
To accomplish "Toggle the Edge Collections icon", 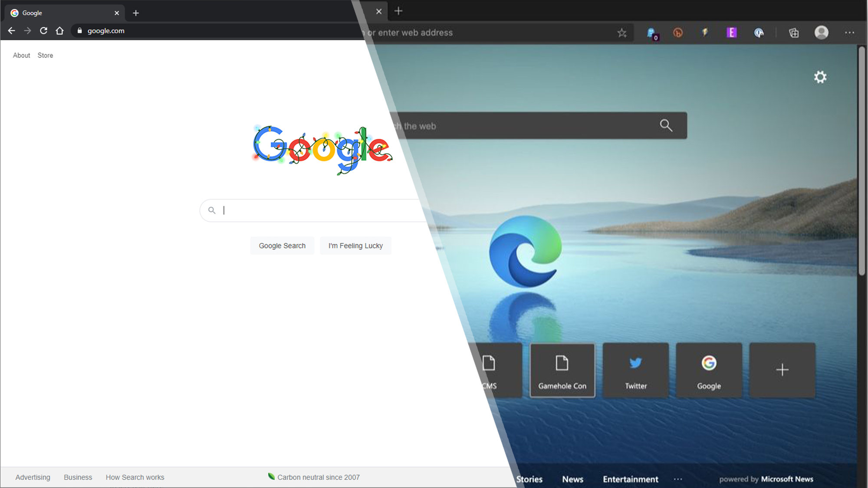I will point(794,33).
